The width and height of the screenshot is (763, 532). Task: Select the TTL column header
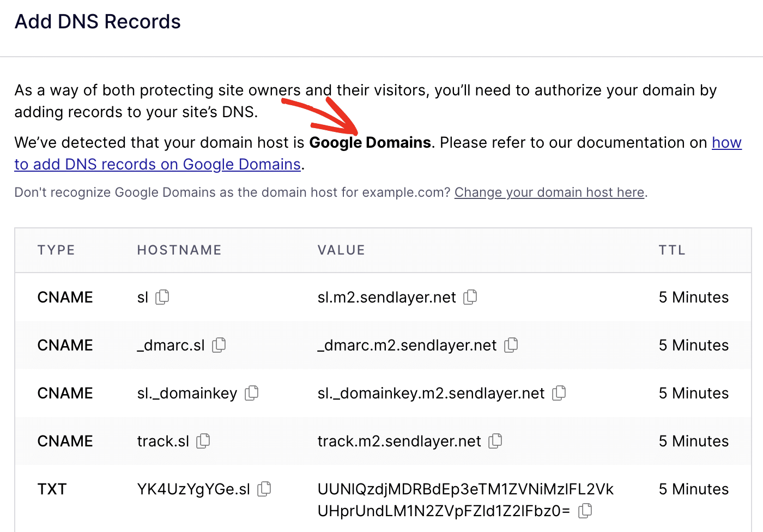click(672, 250)
